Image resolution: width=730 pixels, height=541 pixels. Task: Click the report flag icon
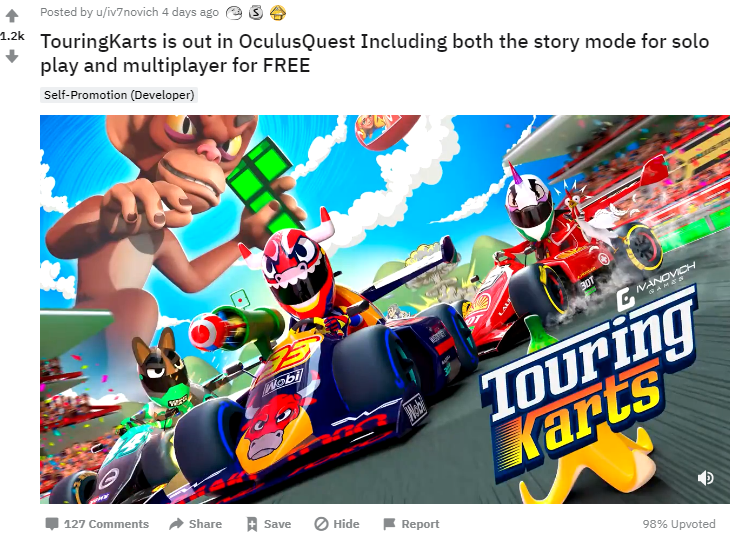pyautogui.click(x=389, y=524)
